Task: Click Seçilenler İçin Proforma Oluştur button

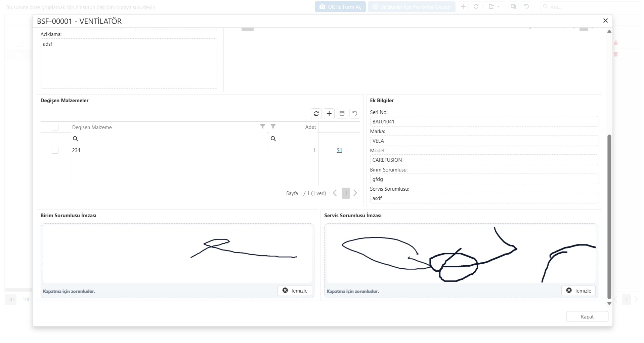Action: point(412,7)
